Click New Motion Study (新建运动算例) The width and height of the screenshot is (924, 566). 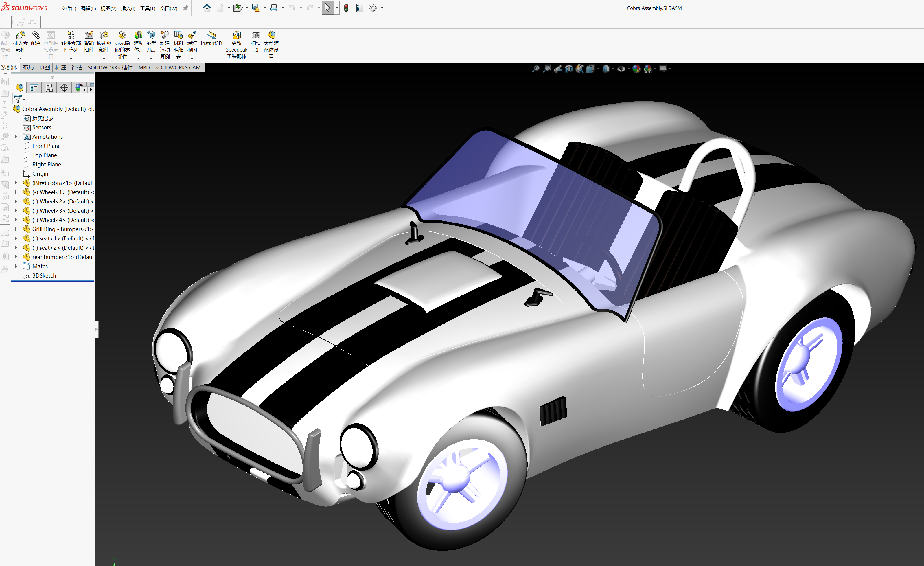pyautogui.click(x=165, y=45)
